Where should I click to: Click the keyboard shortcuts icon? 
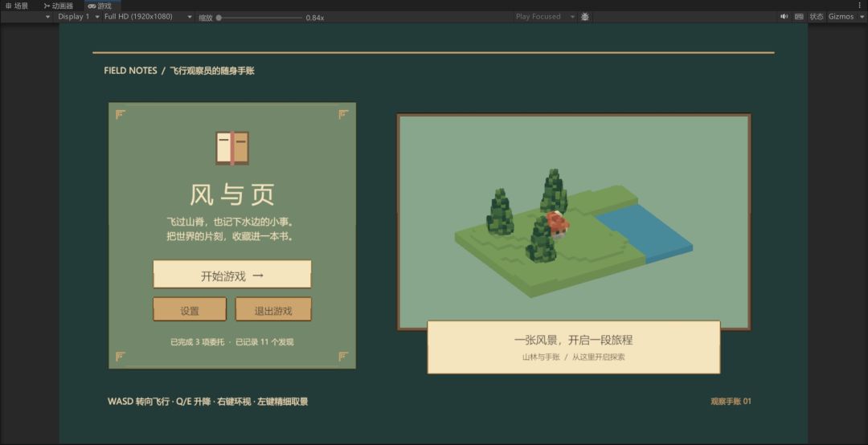(799, 17)
